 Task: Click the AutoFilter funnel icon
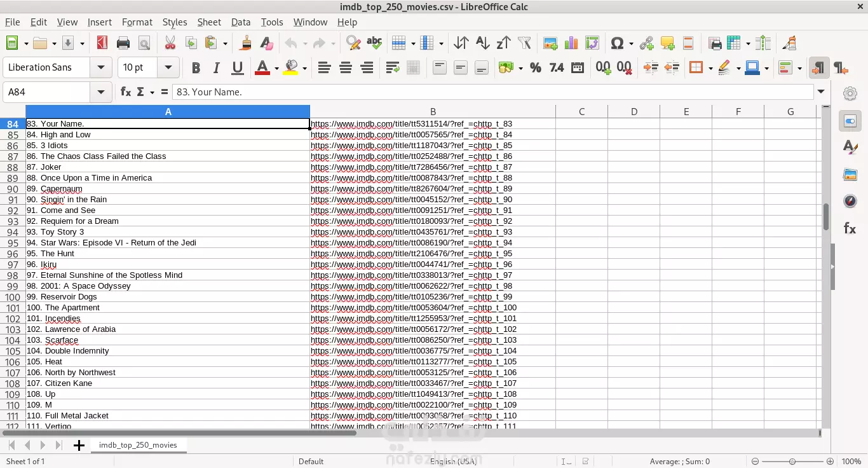pyautogui.click(x=524, y=43)
